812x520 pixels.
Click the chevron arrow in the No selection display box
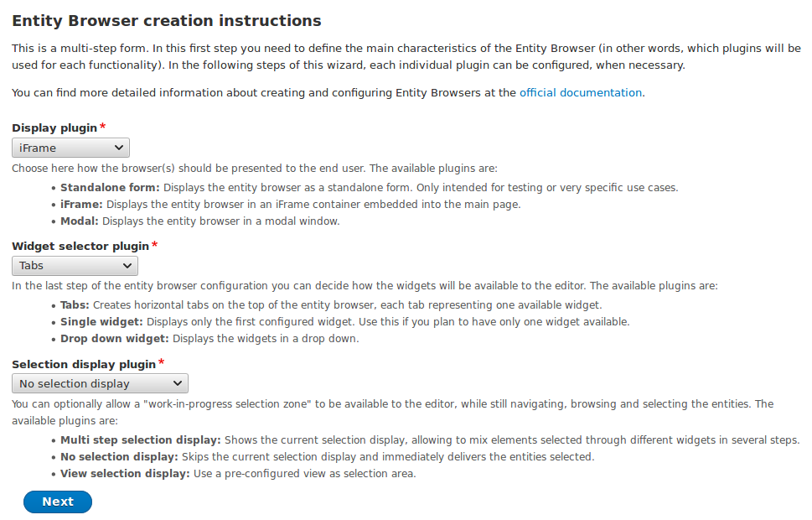tap(177, 383)
